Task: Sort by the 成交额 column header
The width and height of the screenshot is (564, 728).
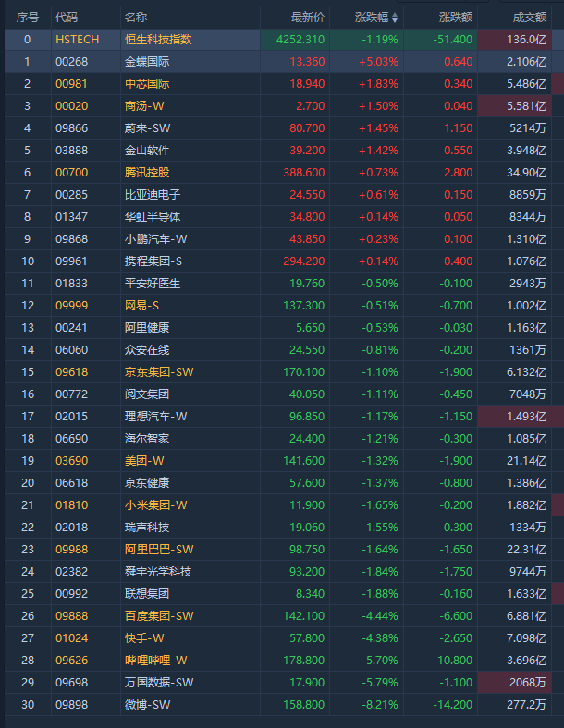Action: [530, 18]
